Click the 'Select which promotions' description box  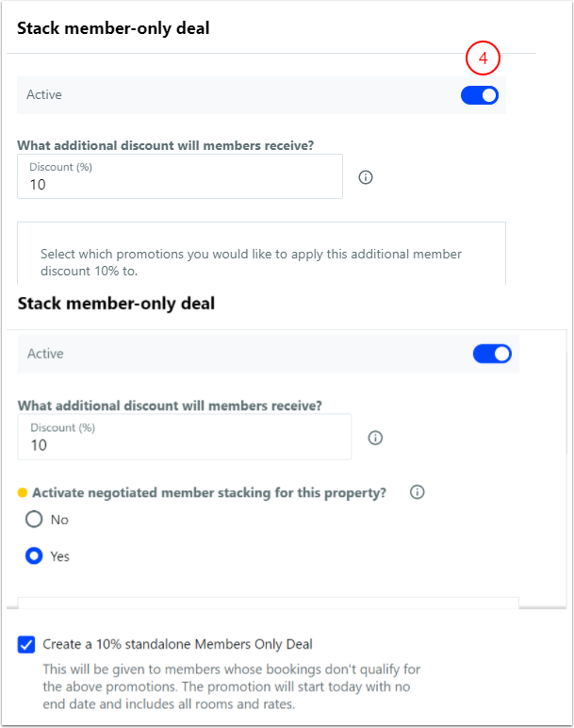pos(261,261)
